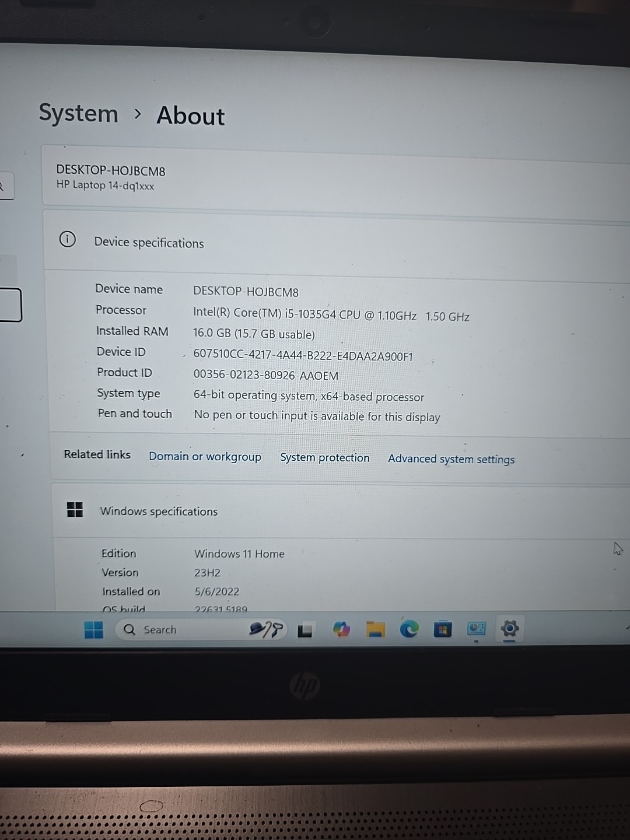Click the Windows specifications logo icon
This screenshot has width=630, height=840.
75,509
